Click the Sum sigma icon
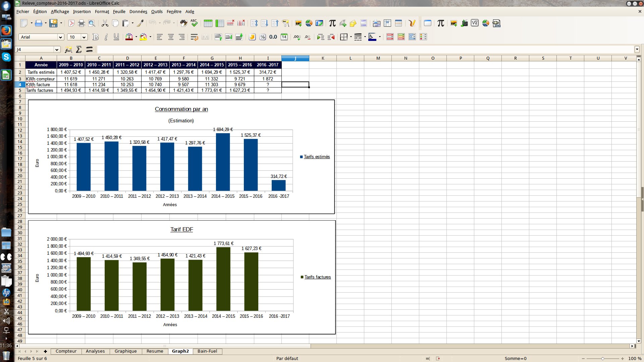This screenshot has height=362, width=644. tap(79, 50)
